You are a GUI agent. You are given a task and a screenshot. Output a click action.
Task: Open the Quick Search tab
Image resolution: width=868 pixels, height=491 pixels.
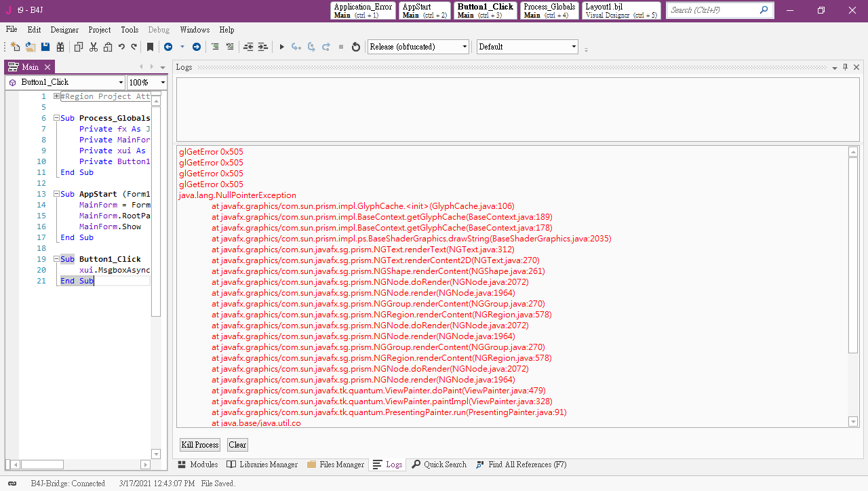(x=439, y=465)
